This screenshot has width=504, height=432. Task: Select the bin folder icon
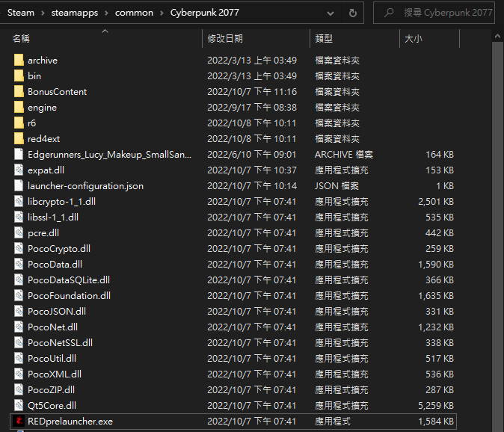[x=19, y=75]
